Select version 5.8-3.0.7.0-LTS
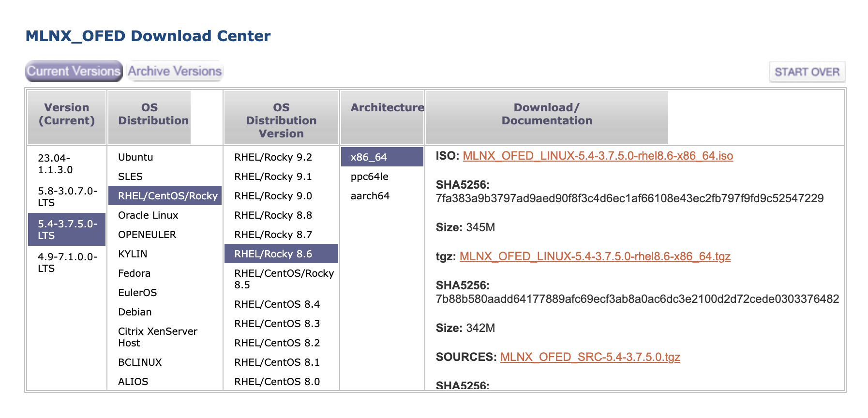 67,196
